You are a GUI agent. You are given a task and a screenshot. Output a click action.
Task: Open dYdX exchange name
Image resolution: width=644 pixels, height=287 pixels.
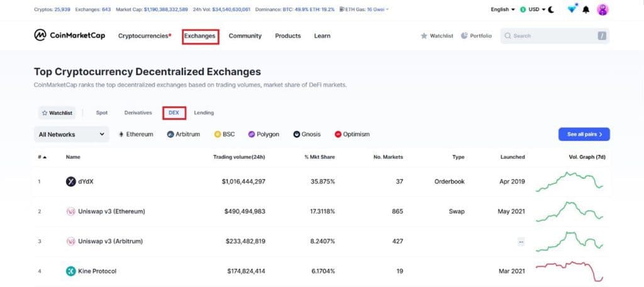(x=86, y=181)
